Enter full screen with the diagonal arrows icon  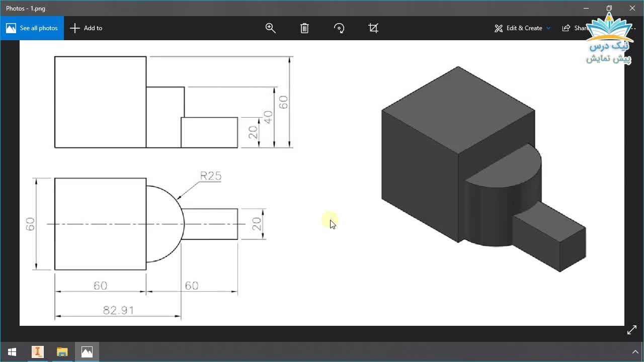tap(632, 330)
